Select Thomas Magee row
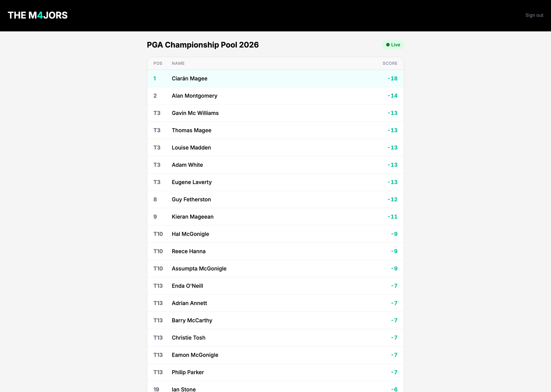Image resolution: width=551 pixels, height=392 pixels. coord(275,130)
